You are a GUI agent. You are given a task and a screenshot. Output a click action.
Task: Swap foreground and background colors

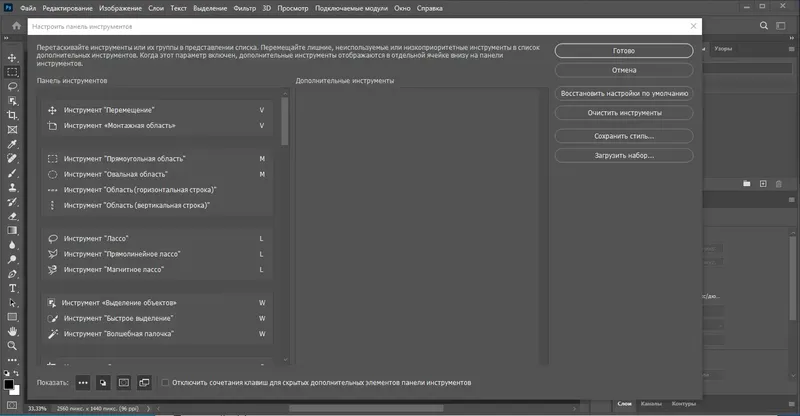coord(16,373)
